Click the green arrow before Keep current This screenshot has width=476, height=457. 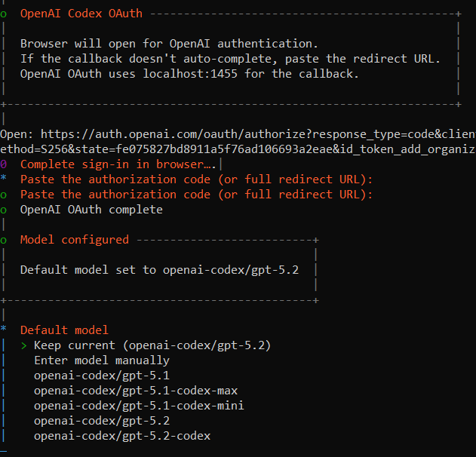coord(24,345)
